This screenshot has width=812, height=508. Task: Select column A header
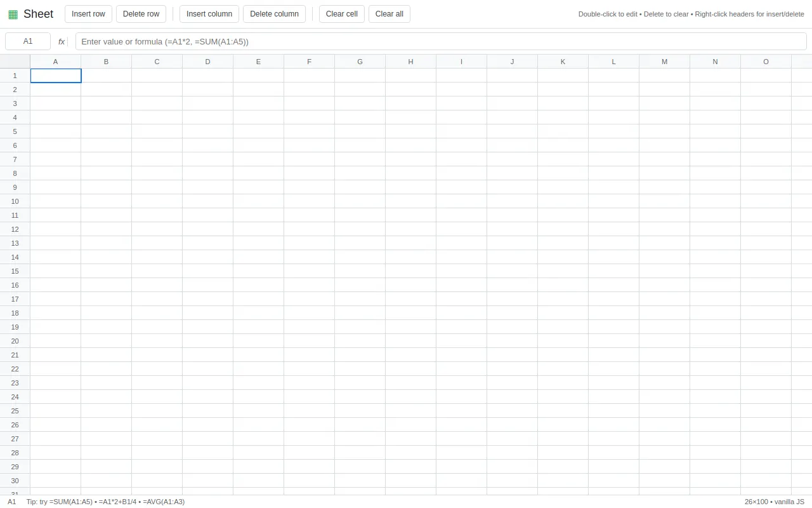pos(56,62)
